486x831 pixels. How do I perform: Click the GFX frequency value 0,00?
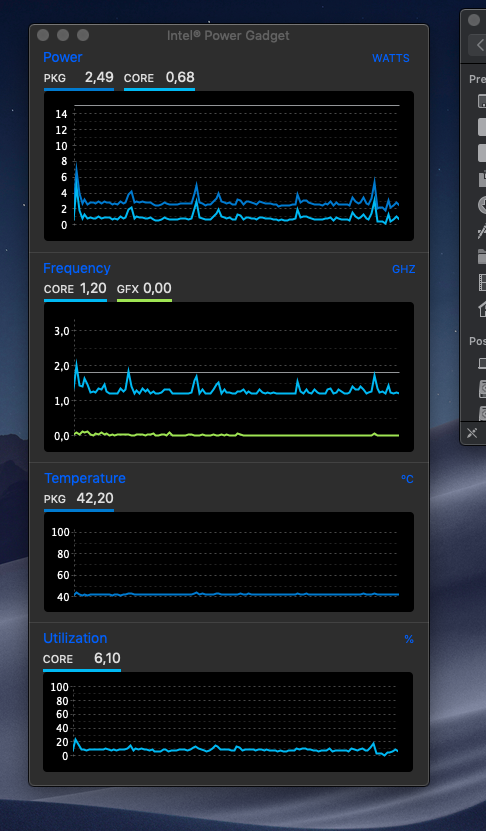(157, 288)
